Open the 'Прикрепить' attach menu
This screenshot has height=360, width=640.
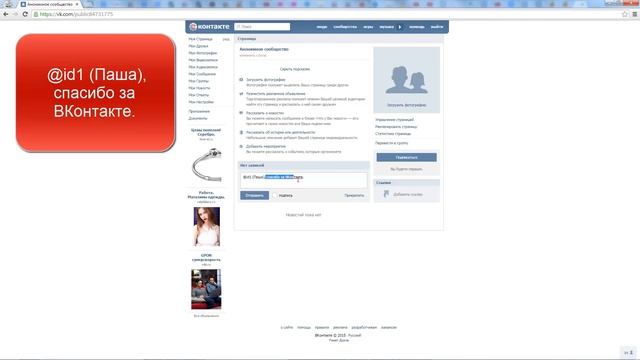pos(354,196)
